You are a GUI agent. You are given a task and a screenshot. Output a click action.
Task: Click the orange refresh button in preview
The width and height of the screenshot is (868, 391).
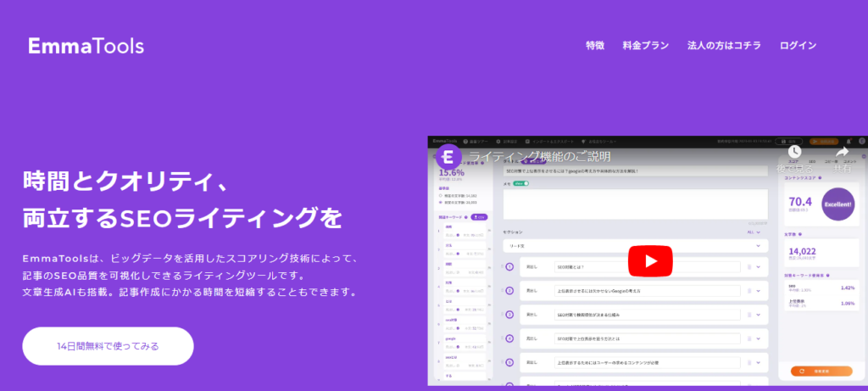pos(821,371)
